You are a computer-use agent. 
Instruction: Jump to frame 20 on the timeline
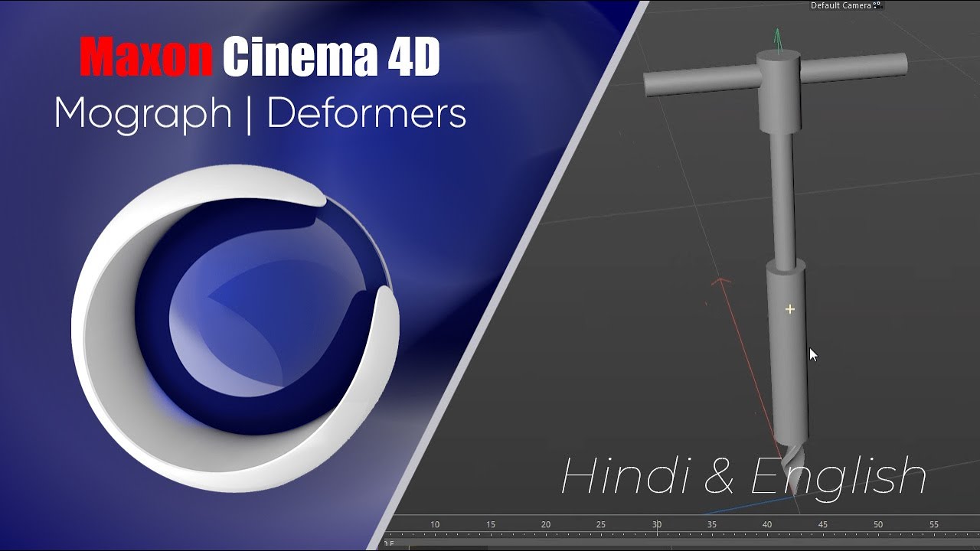click(546, 525)
